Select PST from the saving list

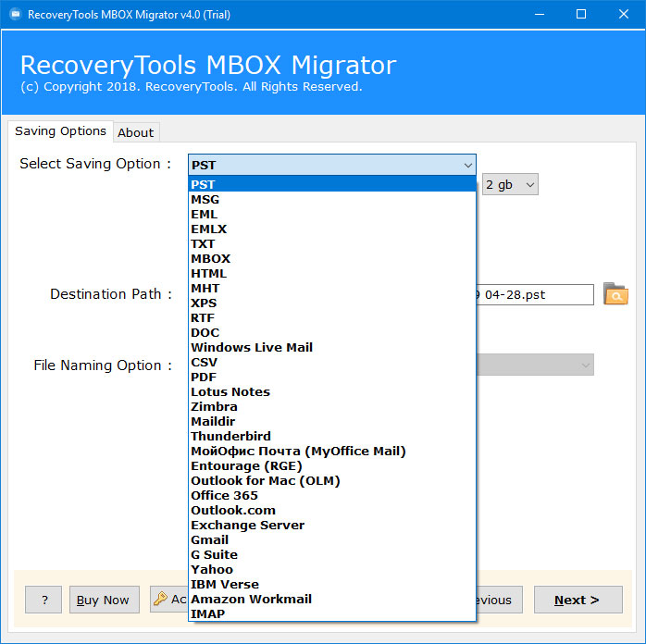point(332,184)
